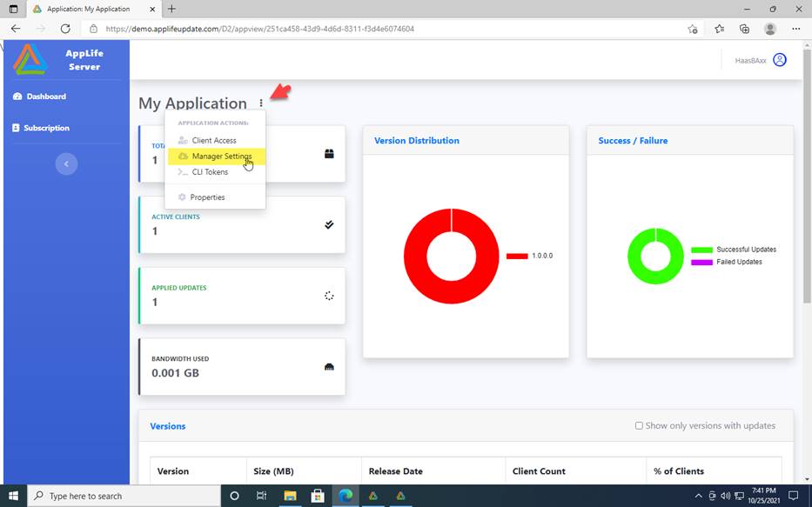
Task: Open the browser Collections icon
Action: point(744,29)
